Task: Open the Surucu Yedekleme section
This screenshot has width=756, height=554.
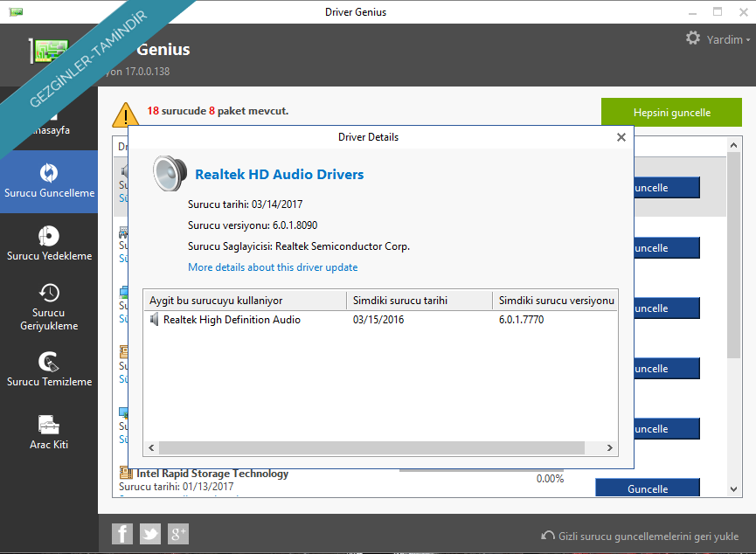Action: click(x=49, y=244)
